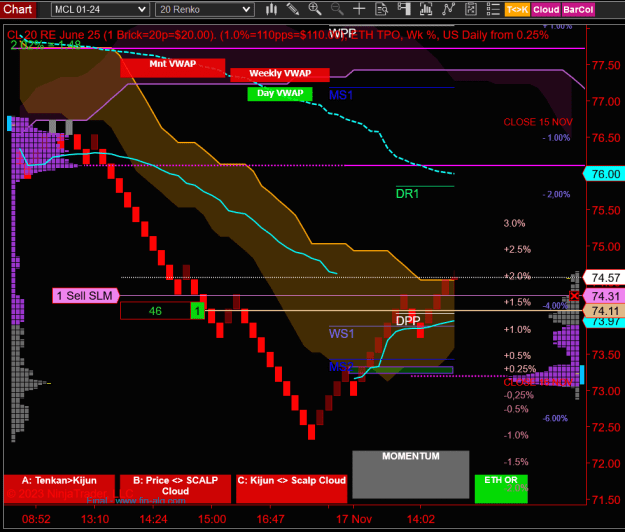The height and width of the screenshot is (532, 625).
Task: Cancel the sell order with red X marker
Action: click(574, 296)
